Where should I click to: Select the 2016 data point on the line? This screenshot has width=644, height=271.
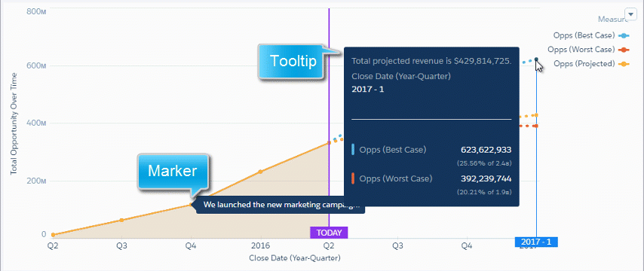(x=260, y=172)
